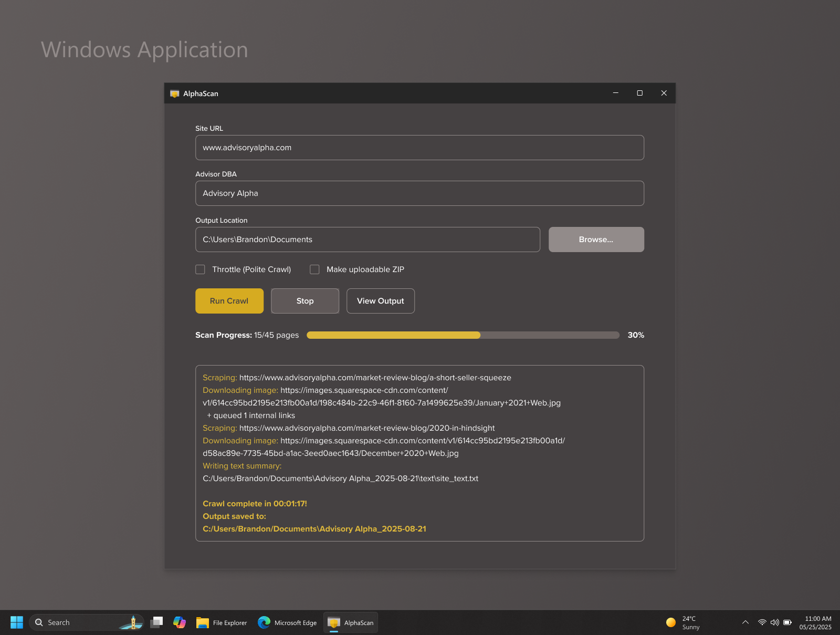
Task: Enable Make uploadable ZIP checkbox
Action: [314, 269]
